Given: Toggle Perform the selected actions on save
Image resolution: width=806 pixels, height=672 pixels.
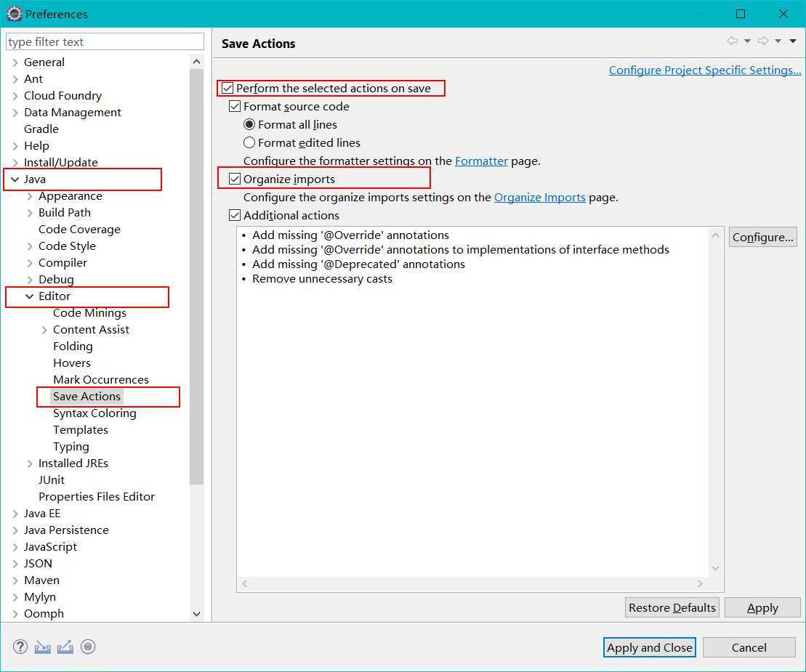Looking at the screenshot, I should click(x=227, y=89).
